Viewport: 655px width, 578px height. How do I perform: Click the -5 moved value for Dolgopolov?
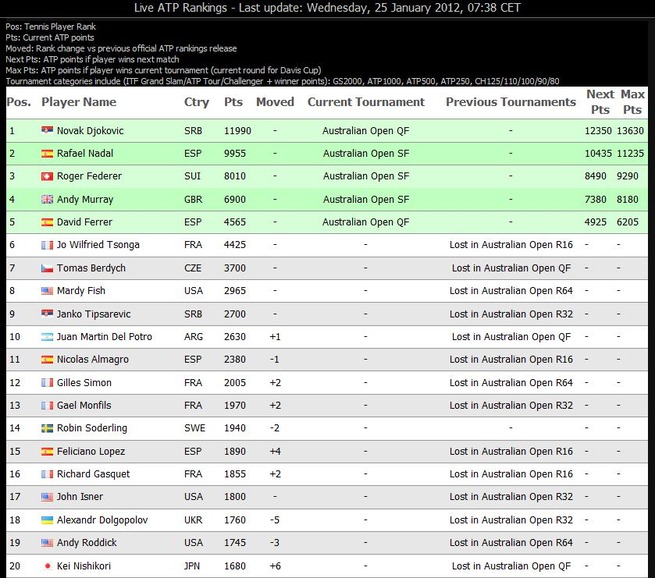[274, 520]
